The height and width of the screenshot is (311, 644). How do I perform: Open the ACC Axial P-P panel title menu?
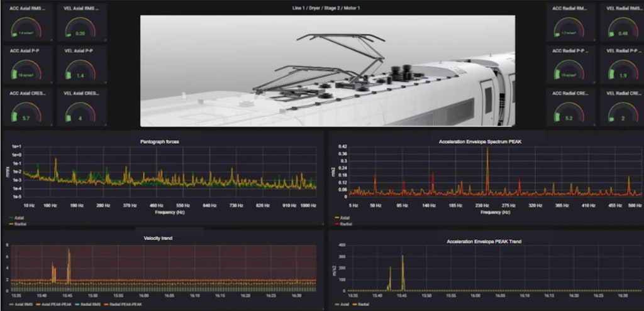pyautogui.click(x=25, y=50)
